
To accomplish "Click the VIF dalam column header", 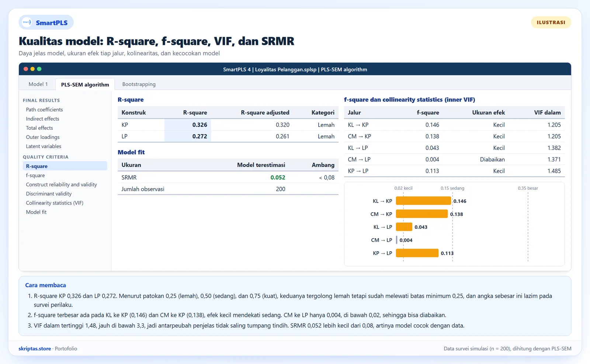I will pyautogui.click(x=547, y=113).
